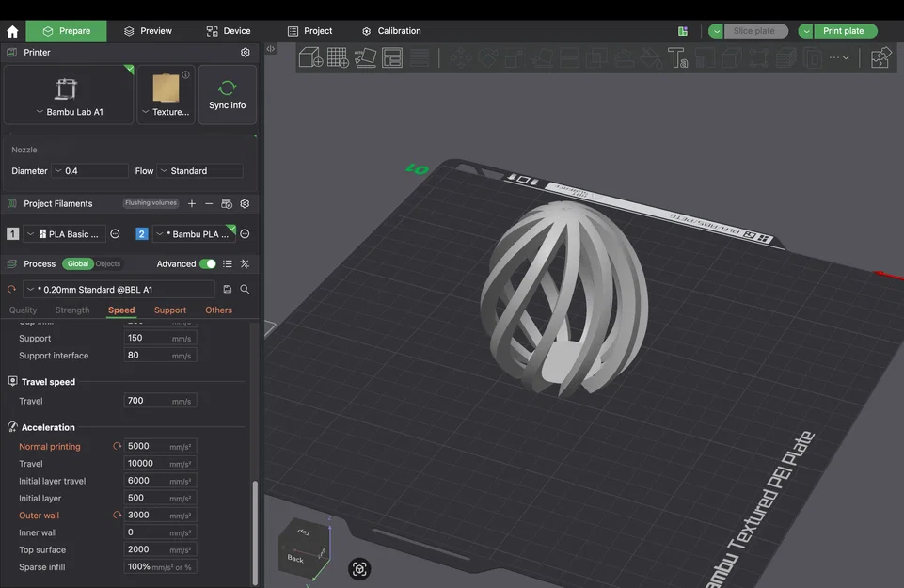Edit Bambu PLA filament preset icon
This screenshot has height=588, width=904.
tap(245, 234)
